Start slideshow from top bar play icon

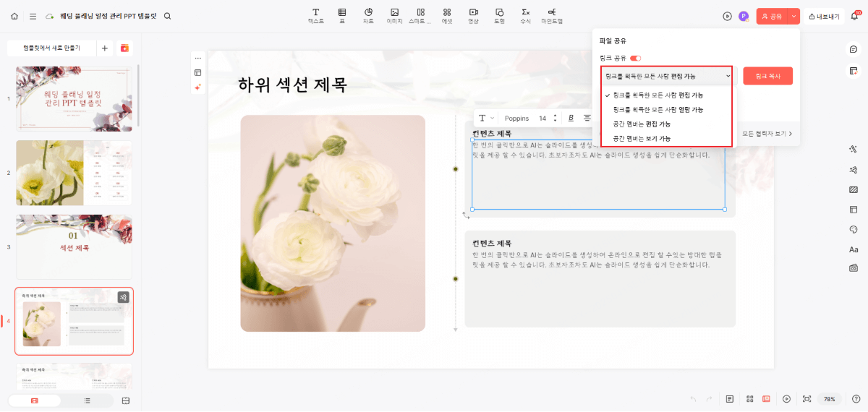point(728,16)
